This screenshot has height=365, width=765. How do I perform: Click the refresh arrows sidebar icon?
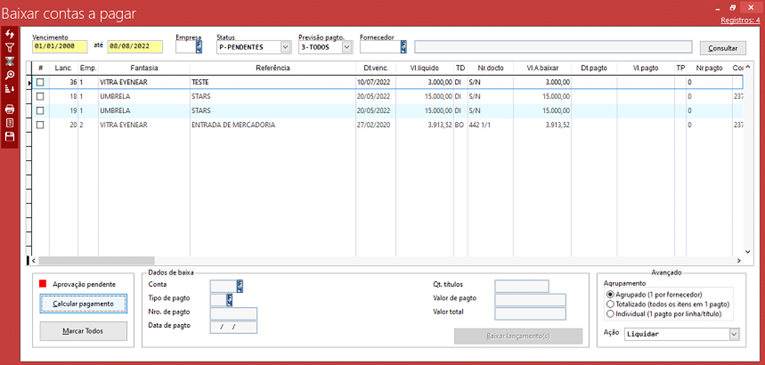click(9, 34)
